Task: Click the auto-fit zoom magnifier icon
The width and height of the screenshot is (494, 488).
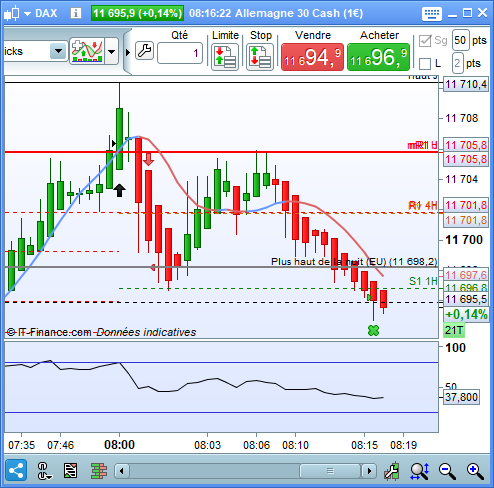Action: click(420, 471)
